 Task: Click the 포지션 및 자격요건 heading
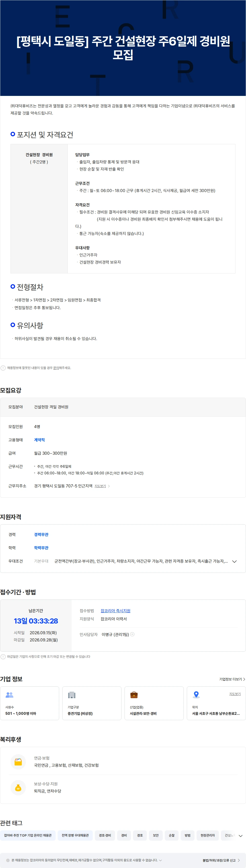click(45, 135)
